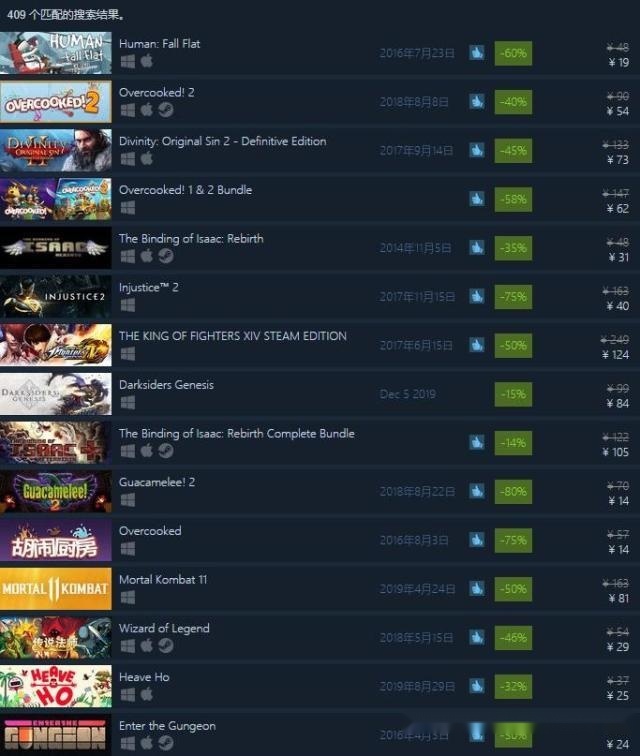
Task: Click the SteamOS icon under Wizard of Legend
Action: (165, 646)
